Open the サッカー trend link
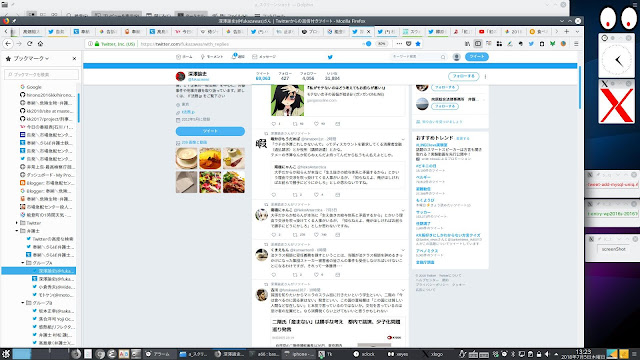 [423, 212]
